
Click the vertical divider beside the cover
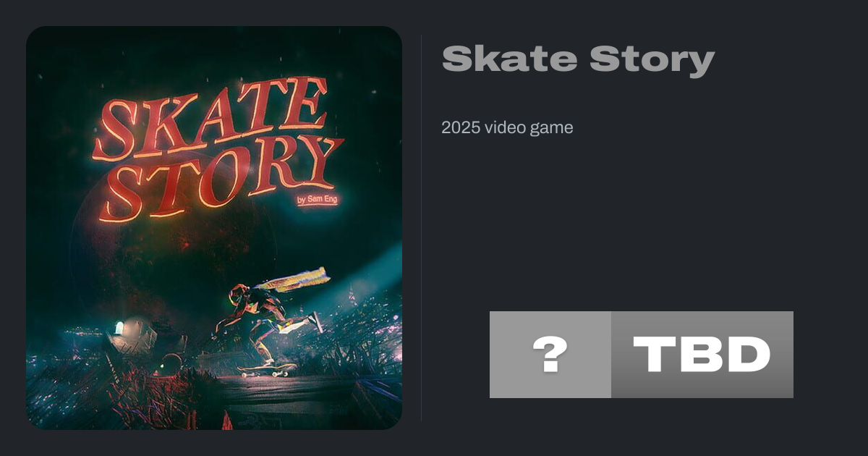pos(422,228)
